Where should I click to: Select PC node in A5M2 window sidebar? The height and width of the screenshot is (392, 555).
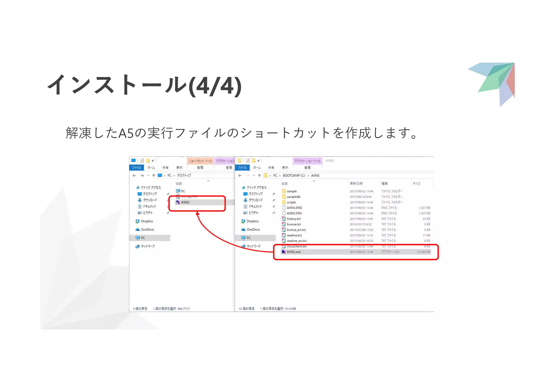coord(256,238)
